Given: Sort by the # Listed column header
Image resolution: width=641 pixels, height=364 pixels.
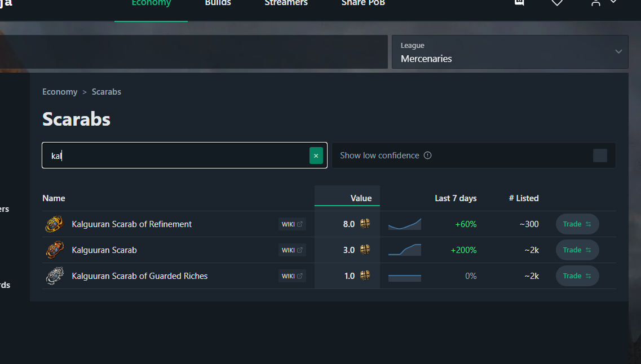Looking at the screenshot, I should pyautogui.click(x=524, y=198).
